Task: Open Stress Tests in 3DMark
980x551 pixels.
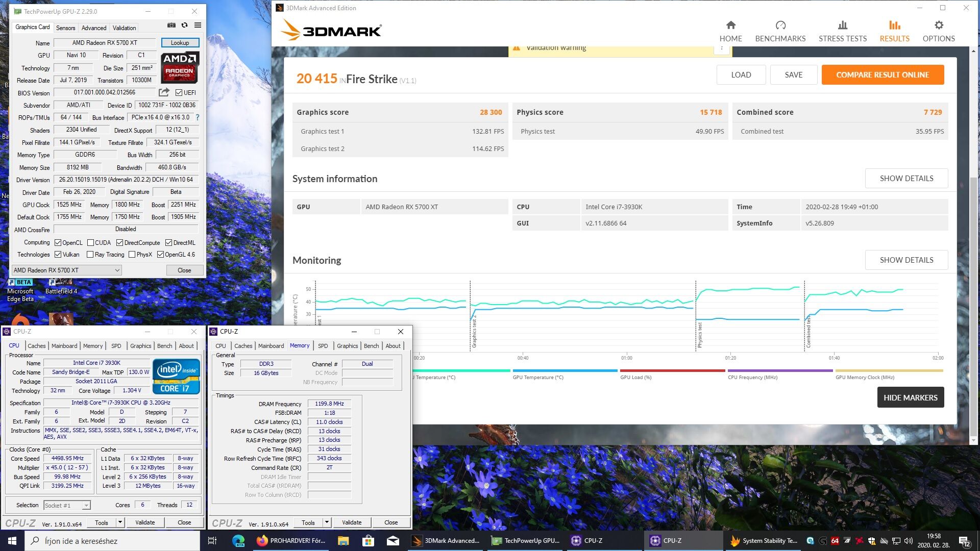Action: 843,31
